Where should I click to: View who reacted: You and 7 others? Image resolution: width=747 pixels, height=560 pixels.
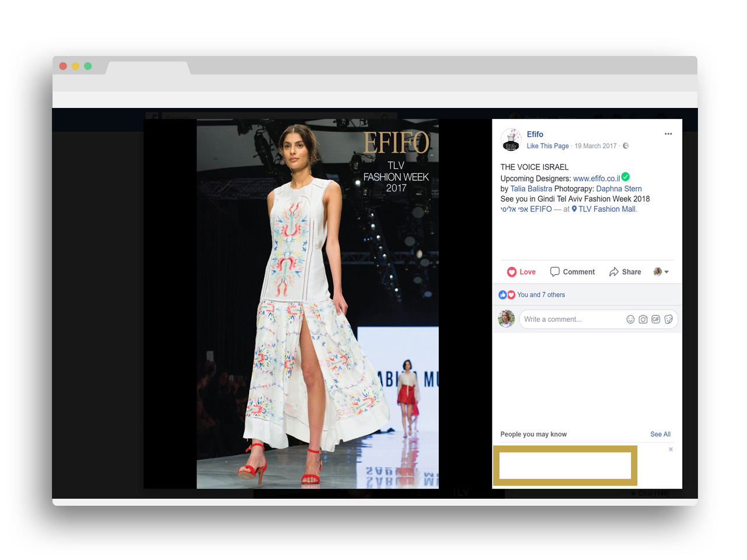[541, 295]
